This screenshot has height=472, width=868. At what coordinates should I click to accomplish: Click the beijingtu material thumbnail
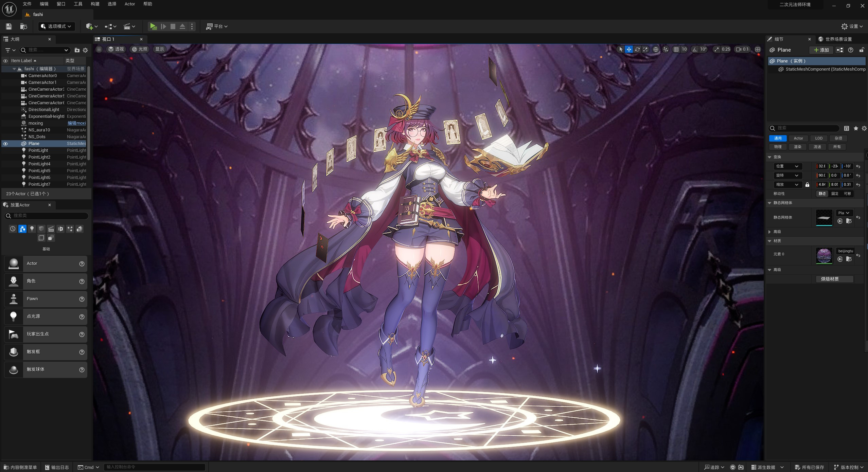click(x=824, y=255)
